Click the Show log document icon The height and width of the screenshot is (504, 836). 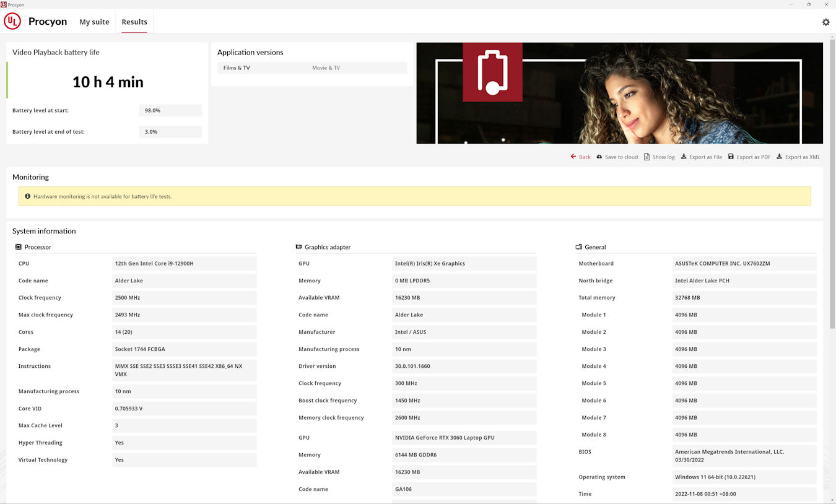[647, 157]
